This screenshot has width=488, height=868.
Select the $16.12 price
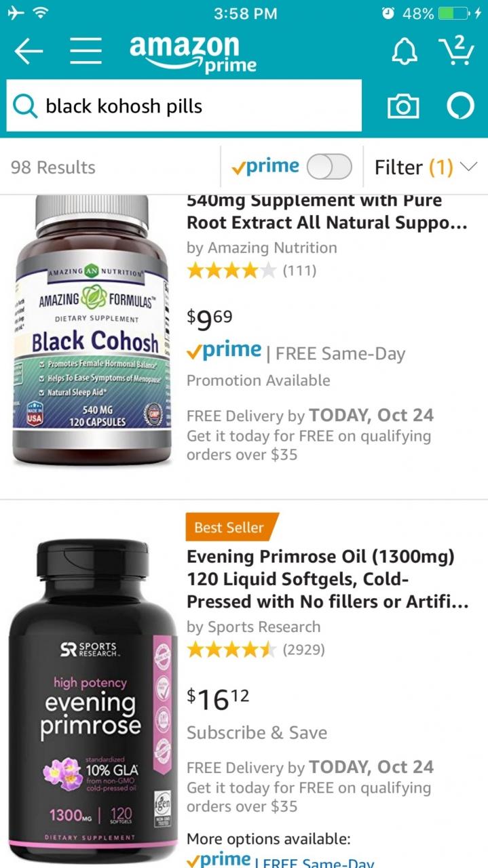(x=218, y=698)
